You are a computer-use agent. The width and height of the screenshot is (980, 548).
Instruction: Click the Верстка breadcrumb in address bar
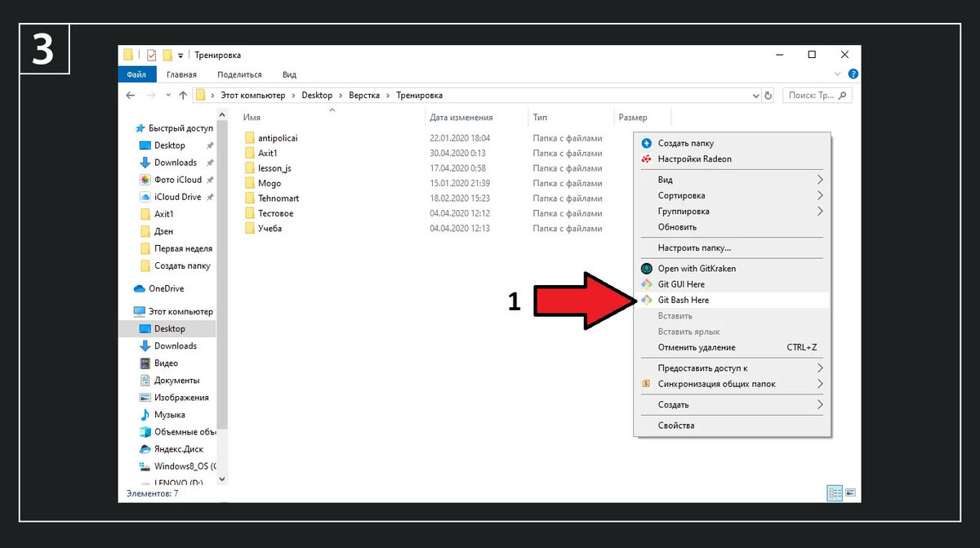pos(363,96)
